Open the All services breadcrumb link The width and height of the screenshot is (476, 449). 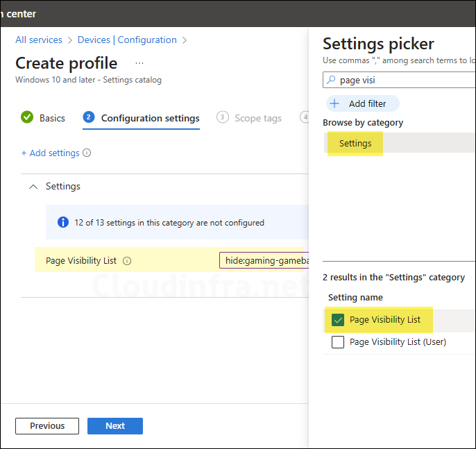pos(39,40)
